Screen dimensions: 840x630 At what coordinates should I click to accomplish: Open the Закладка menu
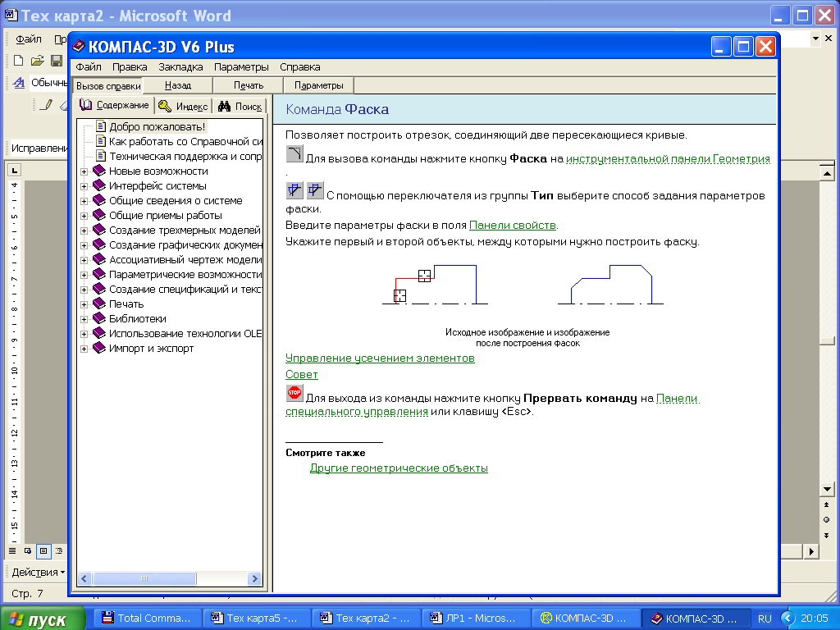tap(180, 67)
